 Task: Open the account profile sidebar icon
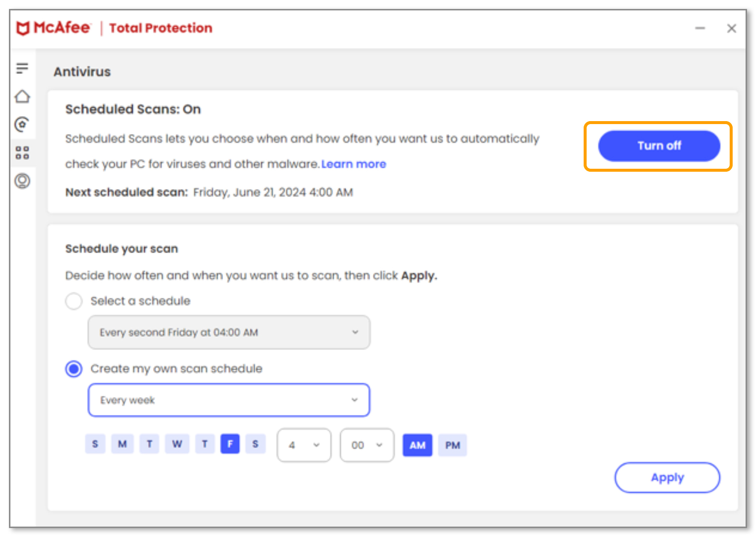point(22,181)
